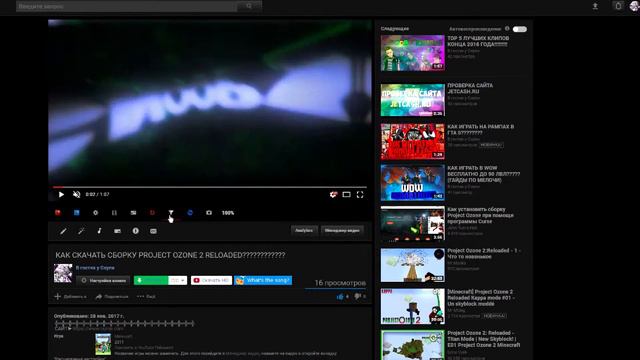Click the video title 'КАК СКАЧАТЬ СБОРКУ PROJECT OZONE 2 RELOADED'
640x360 pixels.
point(170,255)
